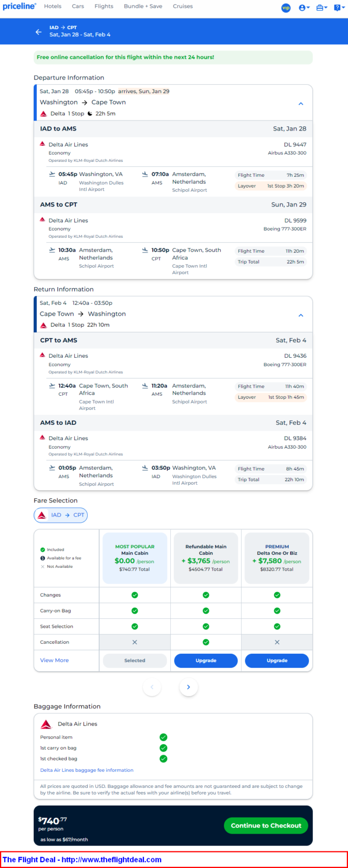Open the Hotels tab

[52, 6]
